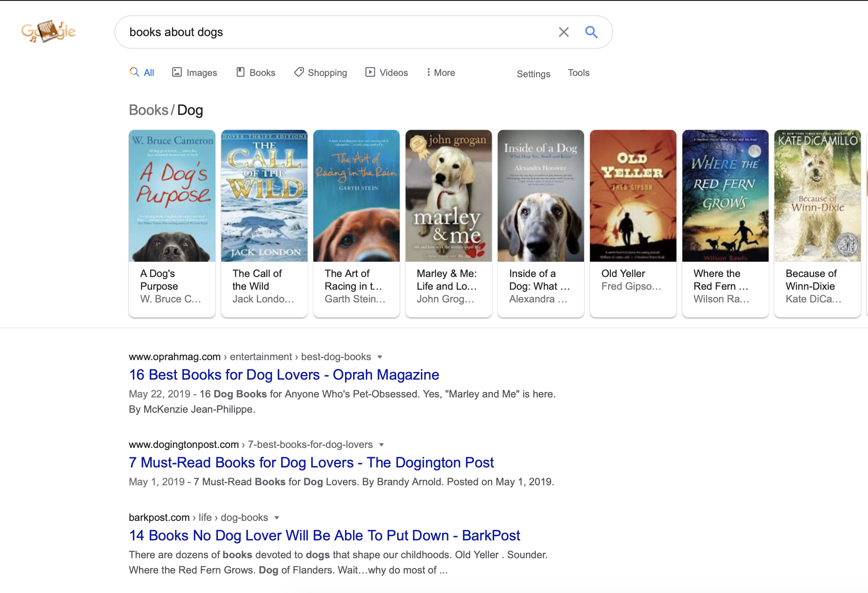The height and width of the screenshot is (593, 868).
Task: Open '16 Best Books for Dog Lovers' link
Action: point(284,375)
